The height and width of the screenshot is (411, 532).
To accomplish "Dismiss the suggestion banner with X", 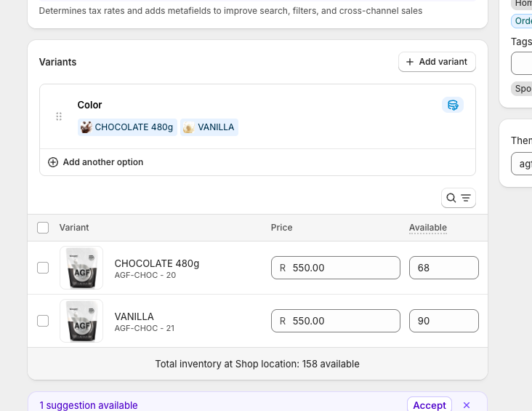I will (467, 405).
